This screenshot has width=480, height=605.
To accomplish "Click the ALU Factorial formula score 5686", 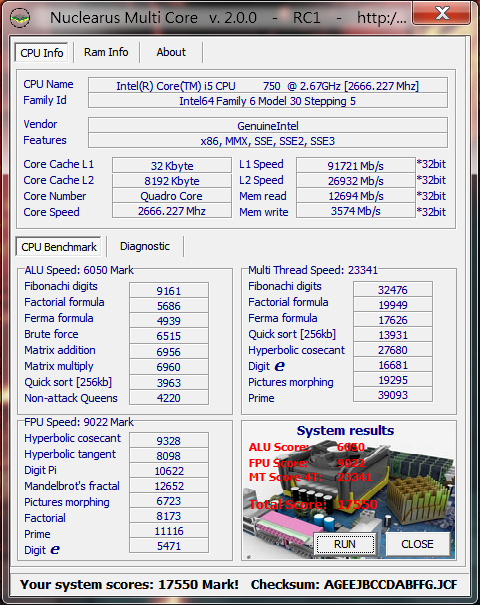I will (x=169, y=306).
